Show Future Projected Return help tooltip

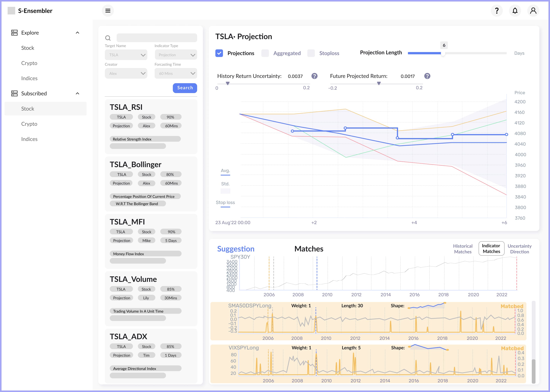(x=427, y=76)
